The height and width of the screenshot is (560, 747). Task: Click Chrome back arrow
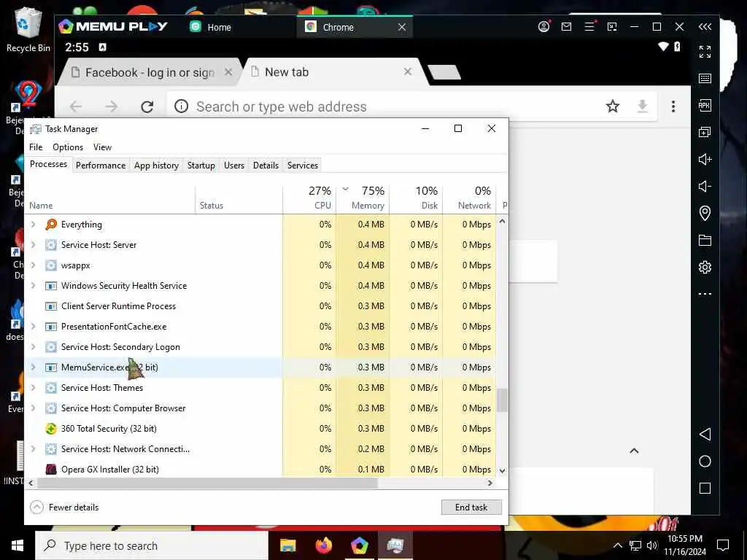point(76,106)
